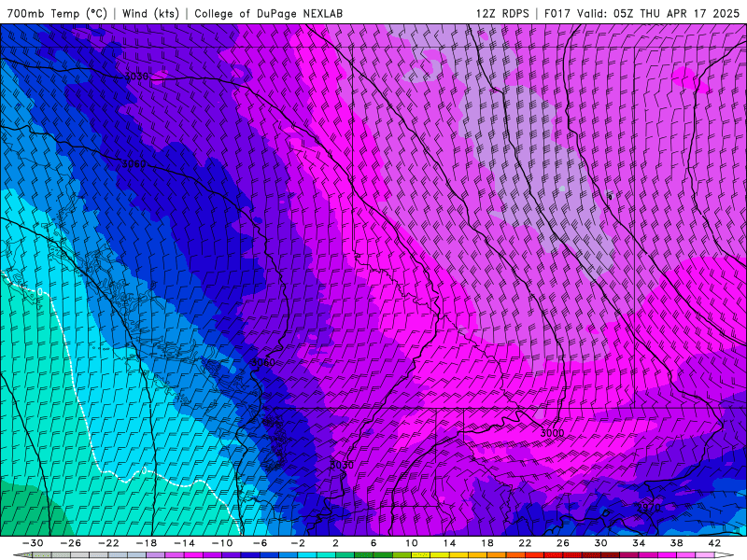Click the 10 colorbar value

point(412,543)
